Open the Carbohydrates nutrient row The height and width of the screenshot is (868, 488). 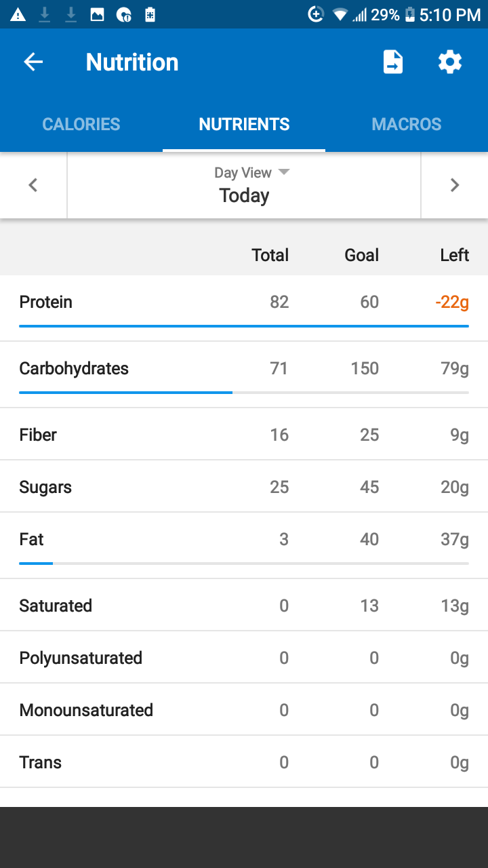pos(244,375)
